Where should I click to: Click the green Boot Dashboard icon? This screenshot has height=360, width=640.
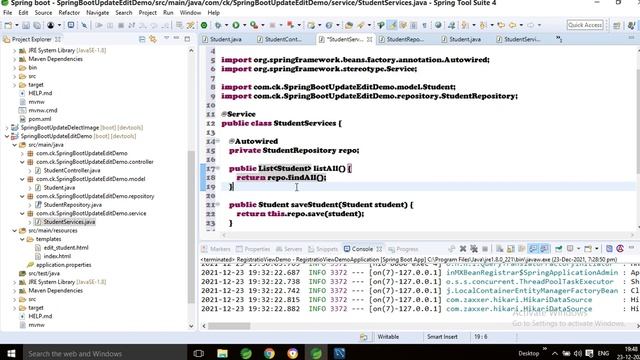204,25
